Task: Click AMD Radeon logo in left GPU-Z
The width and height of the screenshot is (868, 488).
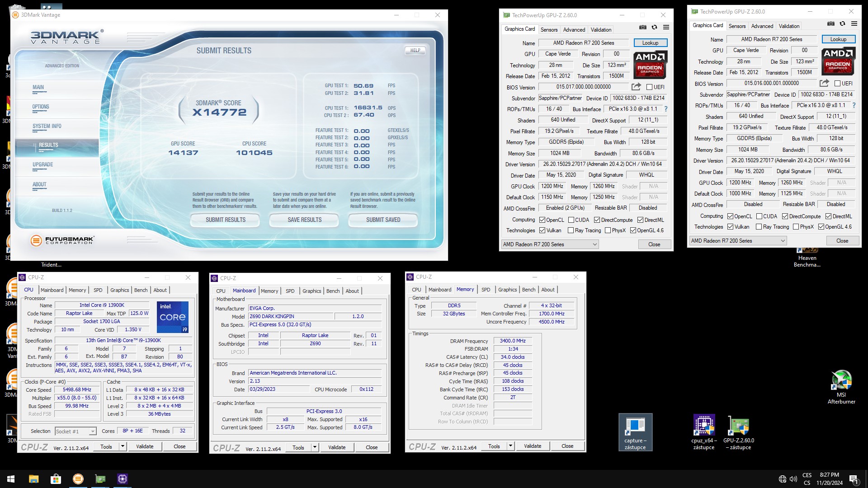Action: pyautogui.click(x=650, y=64)
